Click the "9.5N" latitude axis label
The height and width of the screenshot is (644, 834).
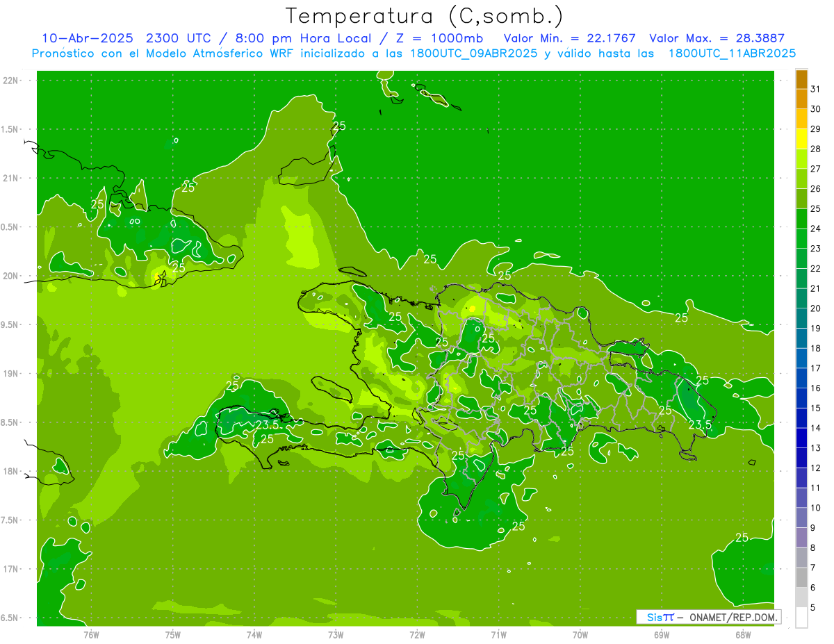pyautogui.click(x=10, y=325)
